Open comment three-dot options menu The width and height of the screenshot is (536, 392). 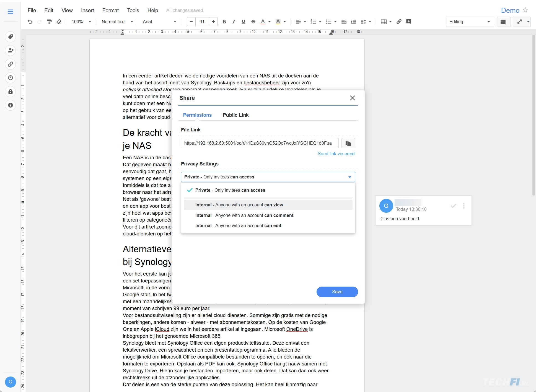click(464, 206)
